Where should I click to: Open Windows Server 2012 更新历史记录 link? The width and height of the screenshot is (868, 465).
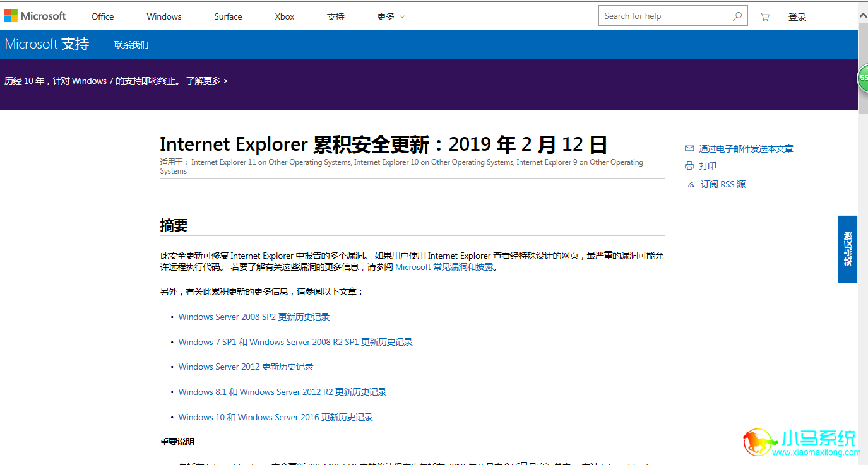(246, 367)
